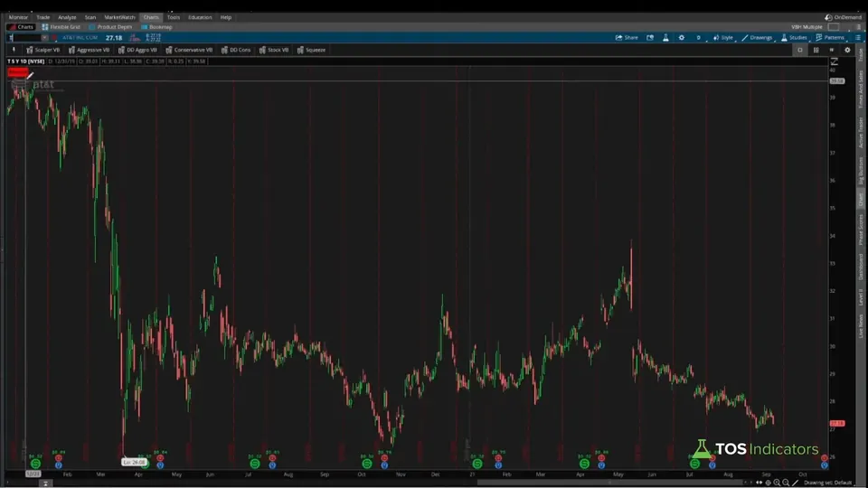The height and width of the screenshot is (488, 868).
Task: Click the menu icon beside VBH Multiple
Action: 858,26
